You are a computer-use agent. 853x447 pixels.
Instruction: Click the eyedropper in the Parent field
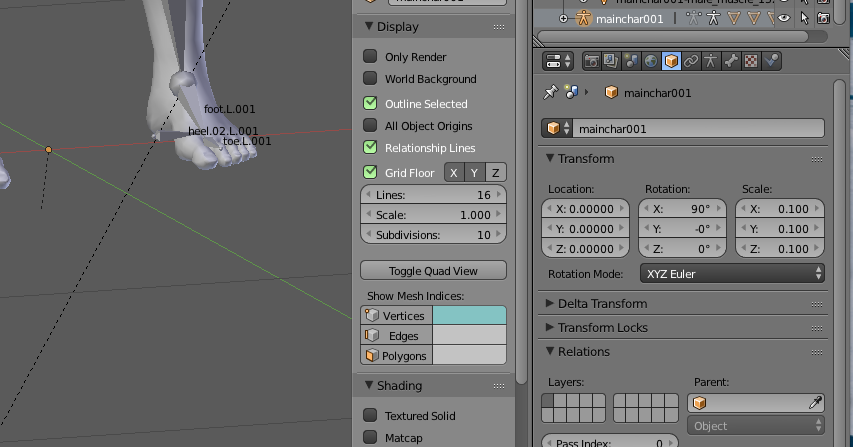click(x=815, y=402)
